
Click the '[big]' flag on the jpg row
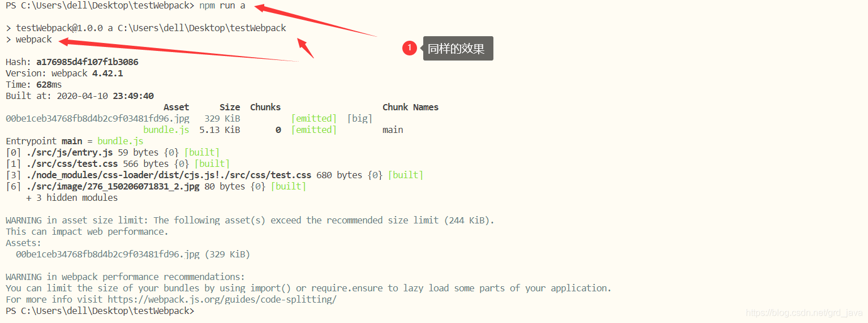click(x=360, y=119)
